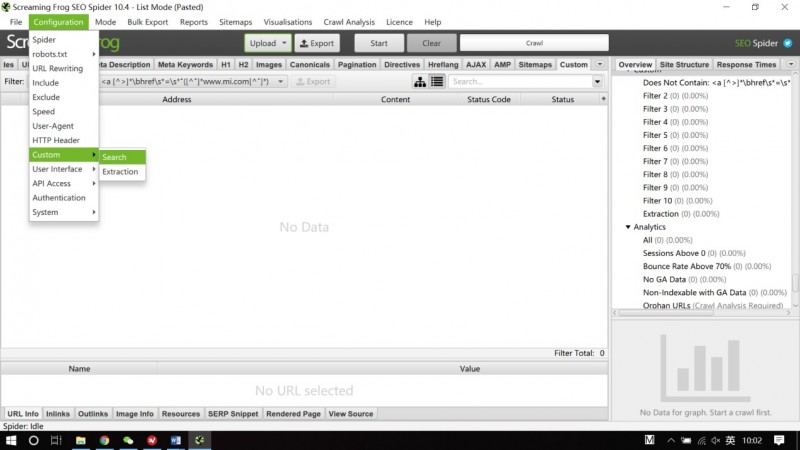This screenshot has height=450, width=800.
Task: Open Chrome from the taskbar
Action: (104, 440)
